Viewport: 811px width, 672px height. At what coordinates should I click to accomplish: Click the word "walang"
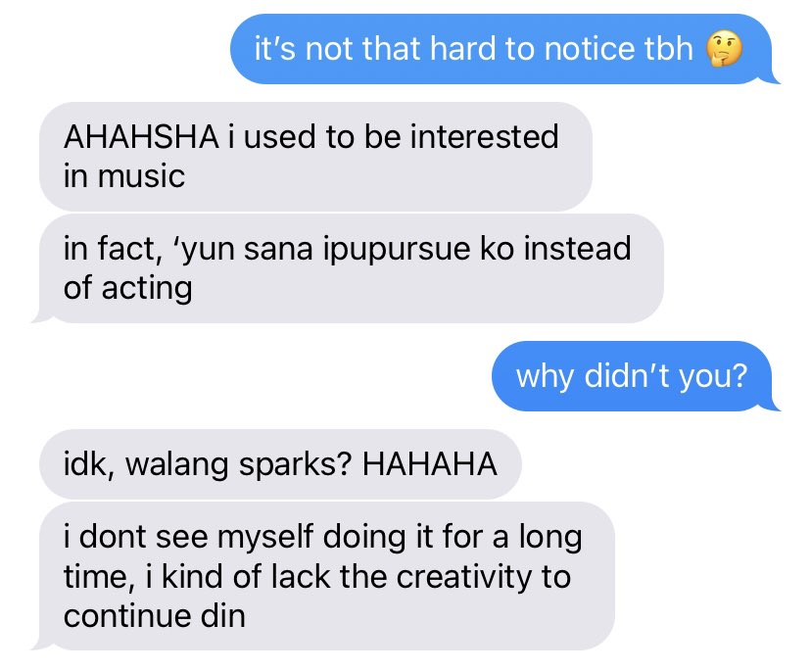click(x=176, y=465)
